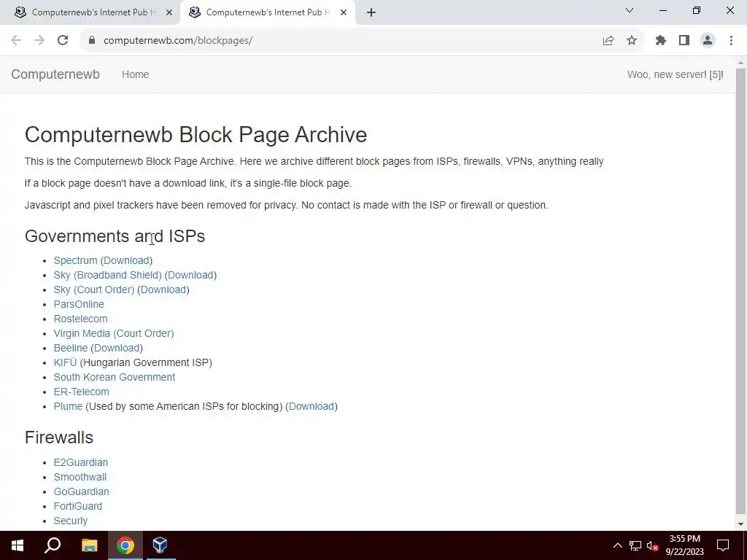This screenshot has width=747, height=560.
Task: Open Sky (Broadband Shield) block page
Action: (x=108, y=275)
